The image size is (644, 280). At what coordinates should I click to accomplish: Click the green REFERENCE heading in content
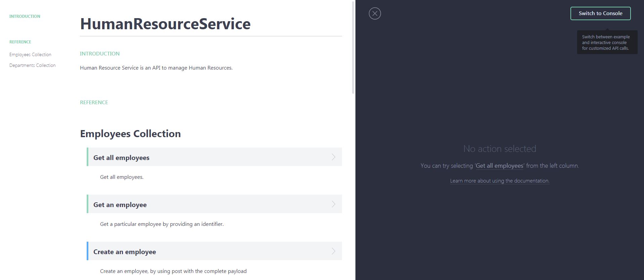(94, 103)
